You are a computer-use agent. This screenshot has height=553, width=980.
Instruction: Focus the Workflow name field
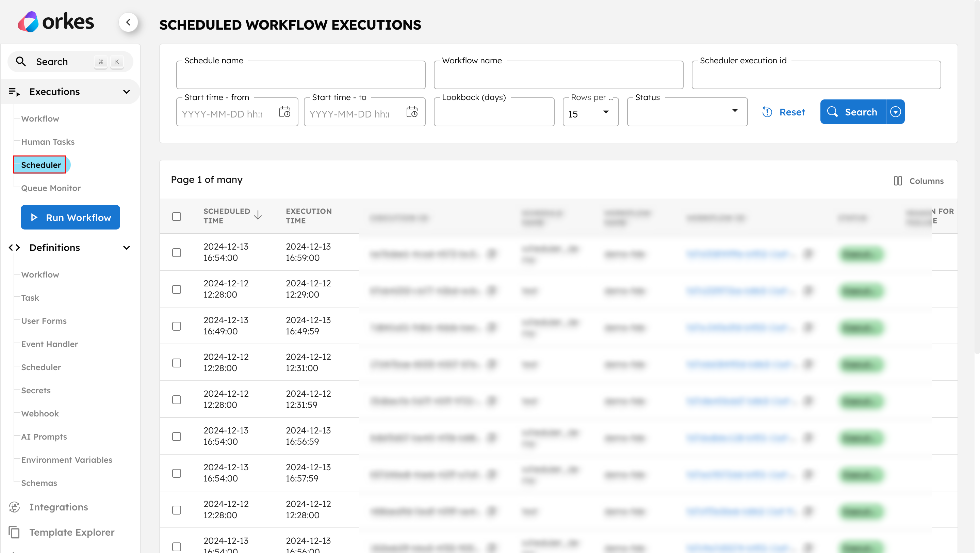tap(558, 75)
